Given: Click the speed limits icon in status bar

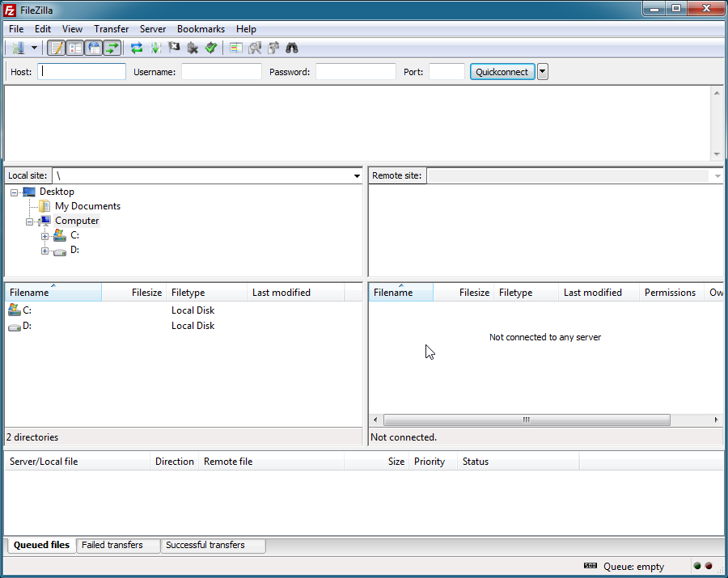Looking at the screenshot, I should [590, 566].
